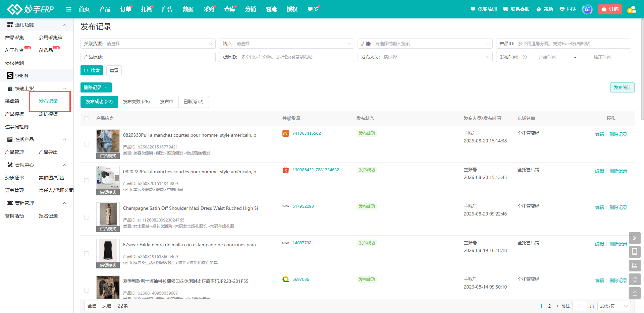644x313 pixels.
Task: Open the 订单 top menu
Action: tap(126, 9)
